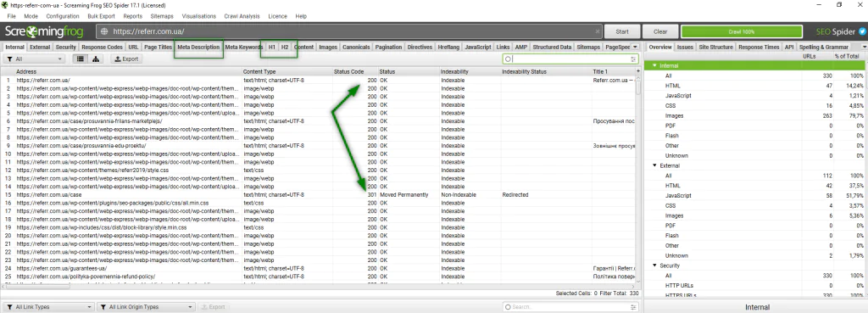Collapse the Security section in Overview
868x313 pixels.
654,265
